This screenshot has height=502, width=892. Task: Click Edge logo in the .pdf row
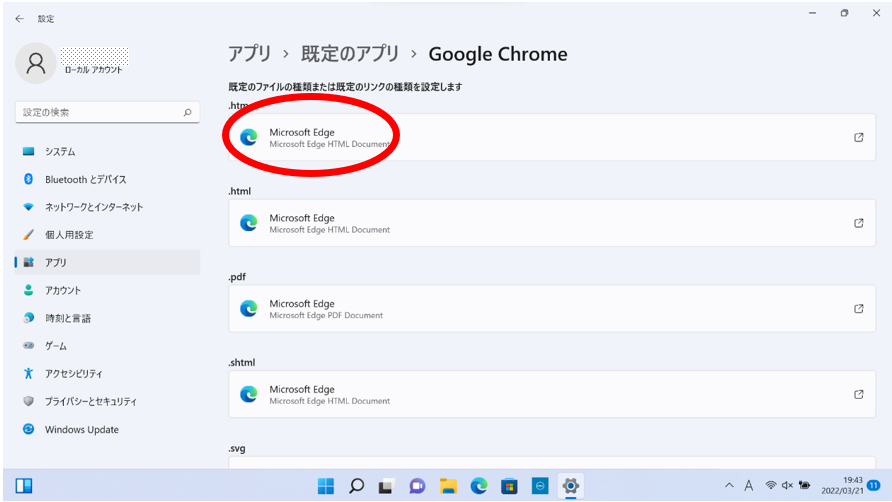[249, 308]
